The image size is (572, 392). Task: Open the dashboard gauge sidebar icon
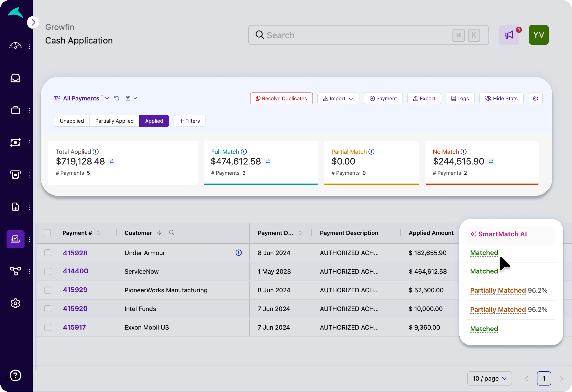(15, 46)
